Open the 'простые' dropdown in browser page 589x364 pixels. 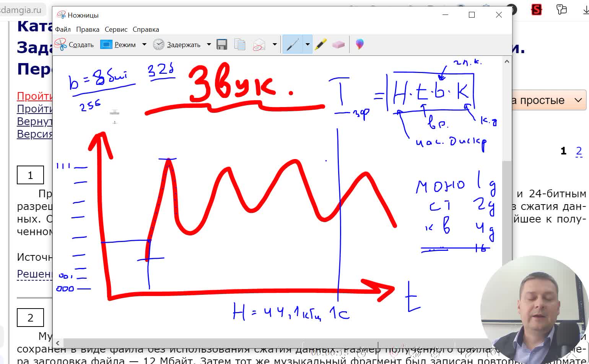549,101
